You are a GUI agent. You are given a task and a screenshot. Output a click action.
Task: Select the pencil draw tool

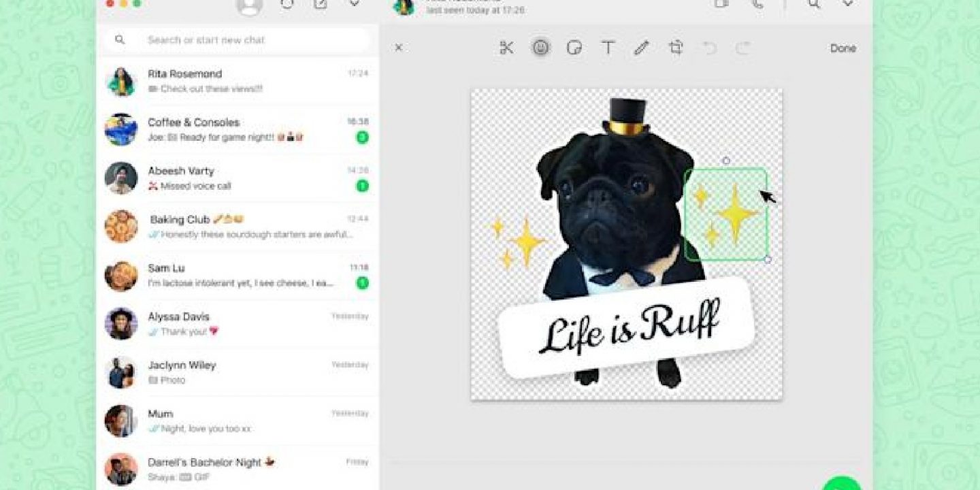pyautogui.click(x=641, y=48)
